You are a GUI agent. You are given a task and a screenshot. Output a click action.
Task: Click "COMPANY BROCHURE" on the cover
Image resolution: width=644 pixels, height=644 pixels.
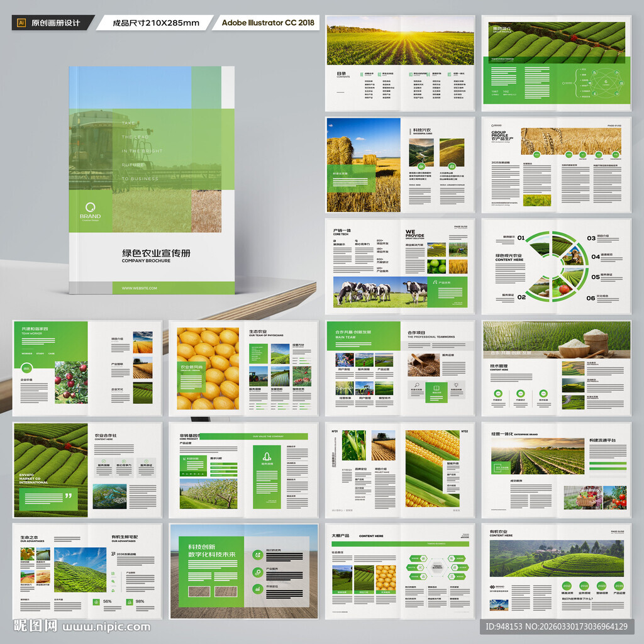click(x=146, y=261)
